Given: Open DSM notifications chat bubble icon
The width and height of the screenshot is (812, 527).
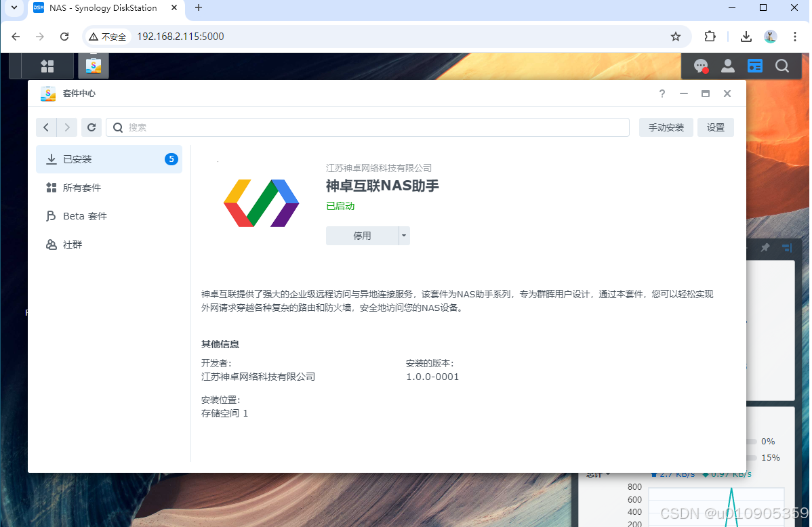Looking at the screenshot, I should 701,66.
